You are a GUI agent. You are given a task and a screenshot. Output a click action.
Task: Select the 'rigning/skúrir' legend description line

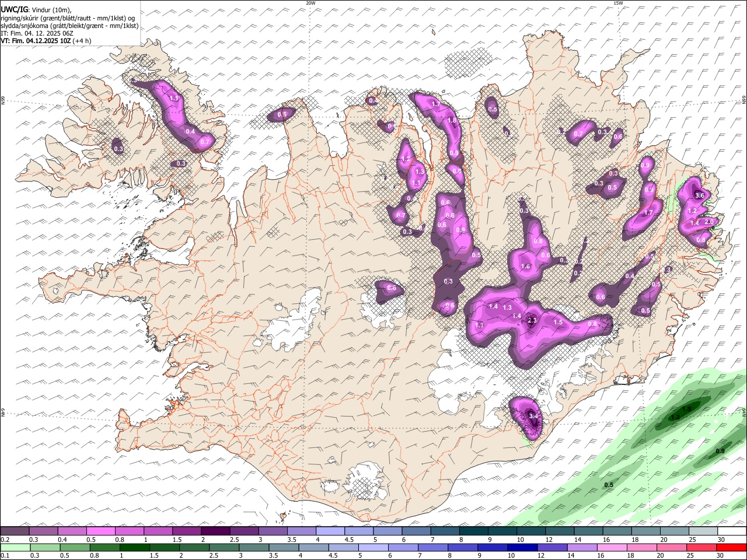[68, 18]
